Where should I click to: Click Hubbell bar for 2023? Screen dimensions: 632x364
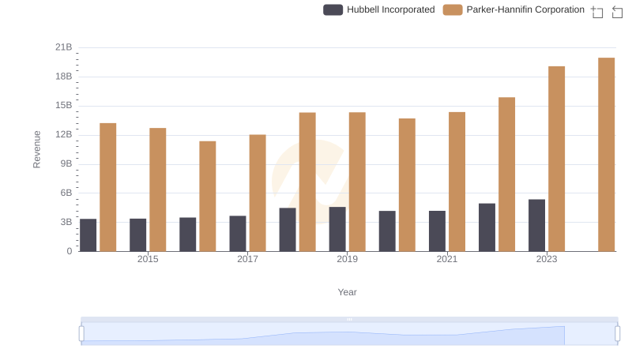point(536,226)
